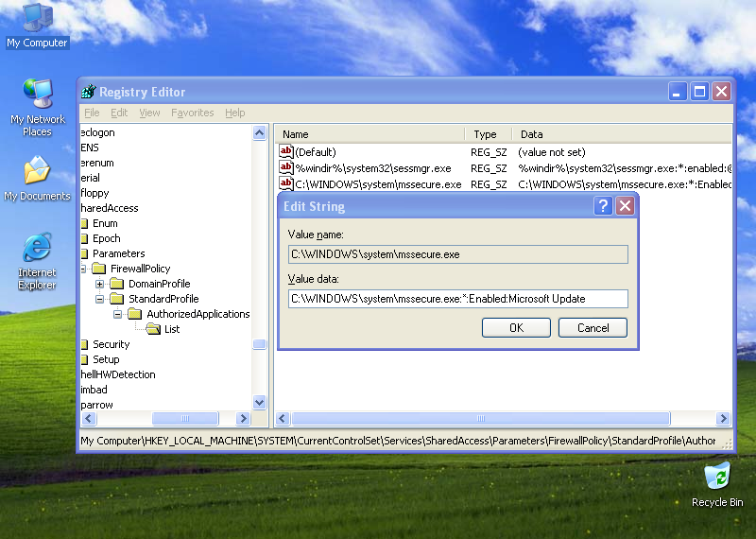This screenshot has width=756, height=539.
Task: Click the Value data input field
Action: tap(457, 299)
